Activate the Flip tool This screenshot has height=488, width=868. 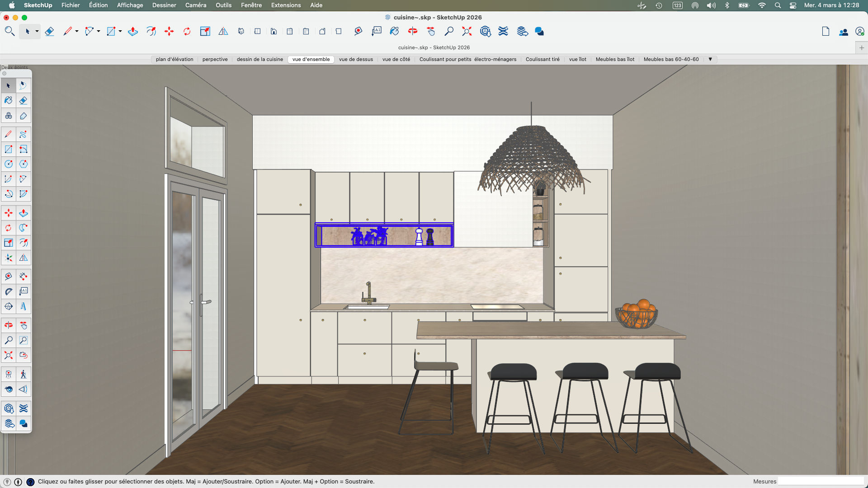[x=223, y=31]
